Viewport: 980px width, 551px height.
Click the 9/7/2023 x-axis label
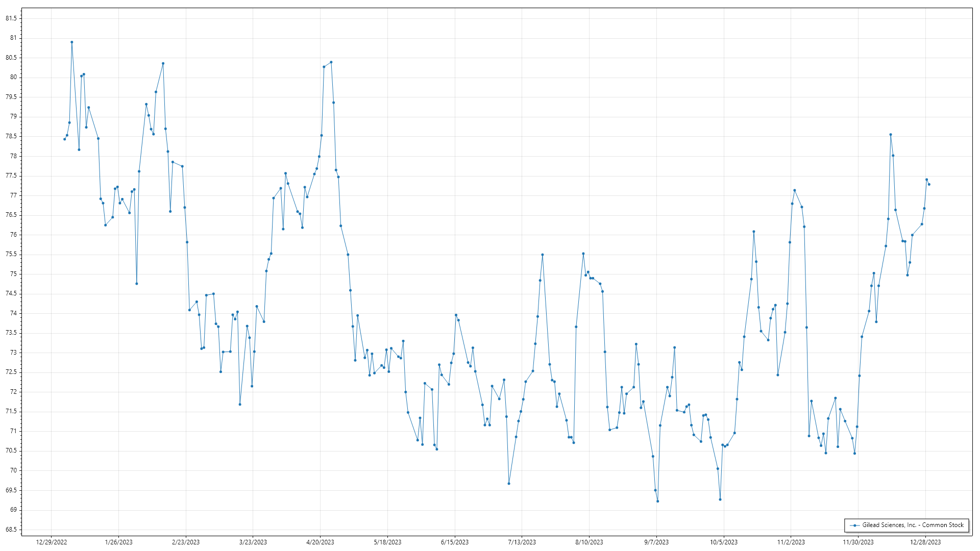[656, 542]
